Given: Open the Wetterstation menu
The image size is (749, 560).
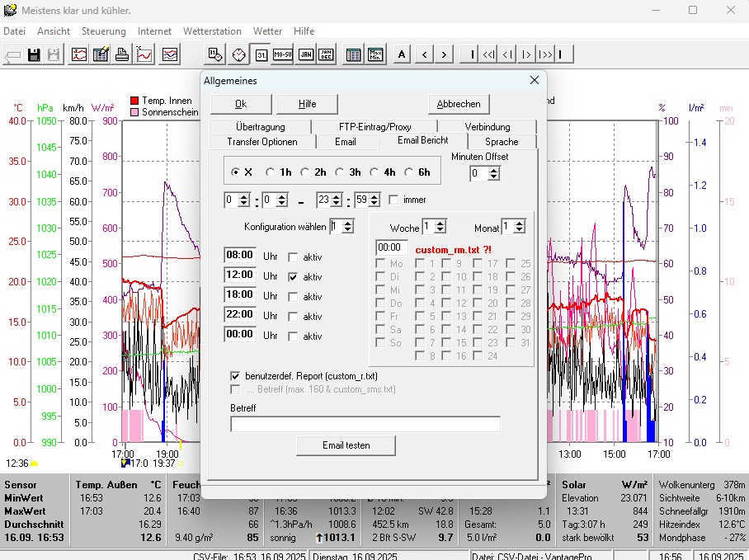Looking at the screenshot, I should (x=213, y=31).
